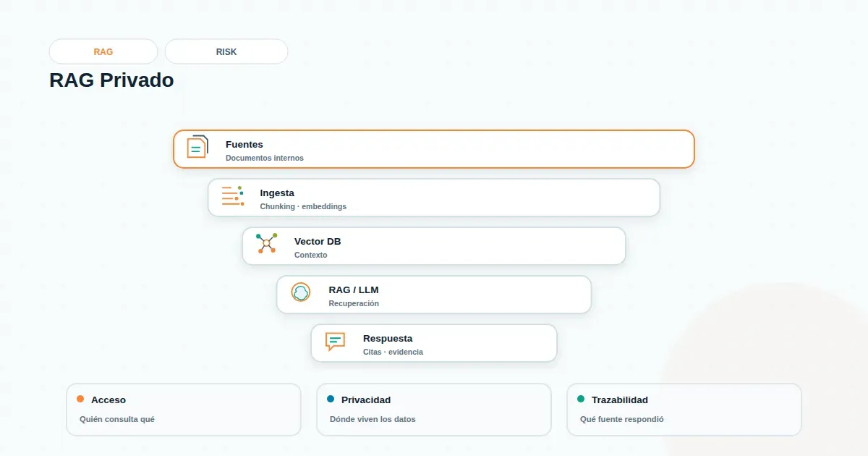This screenshot has height=456, width=868.
Task: Click the Vector DB network node icon
Action: 266,243
